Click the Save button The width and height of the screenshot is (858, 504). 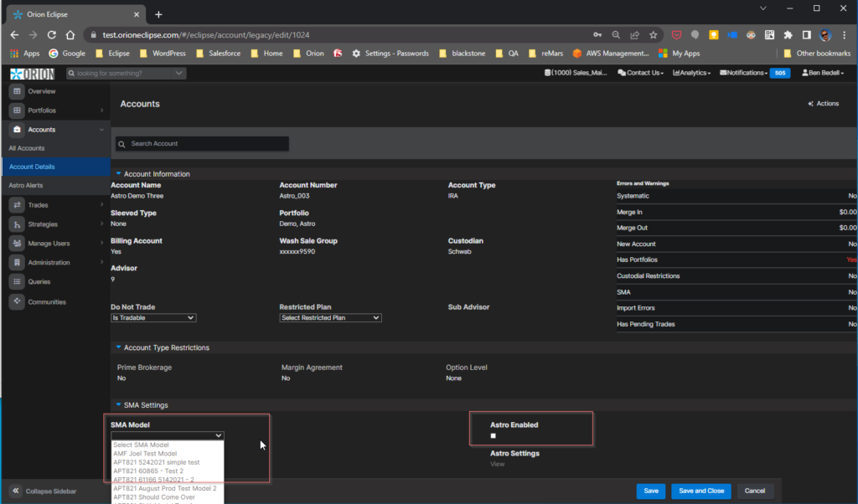tap(650, 491)
